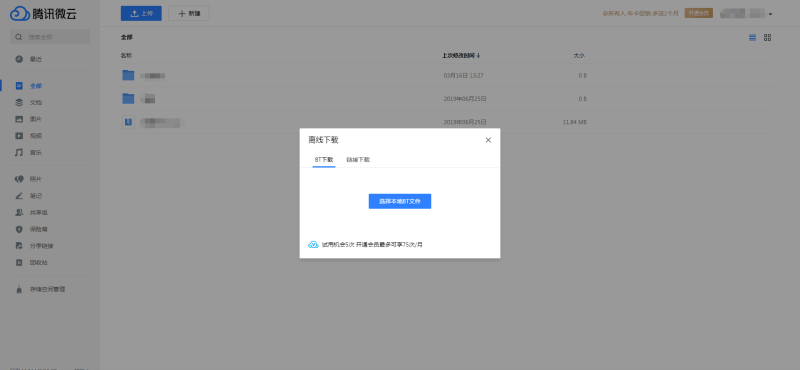Click the search magnifier icon
The image size is (800, 370).
19,37
